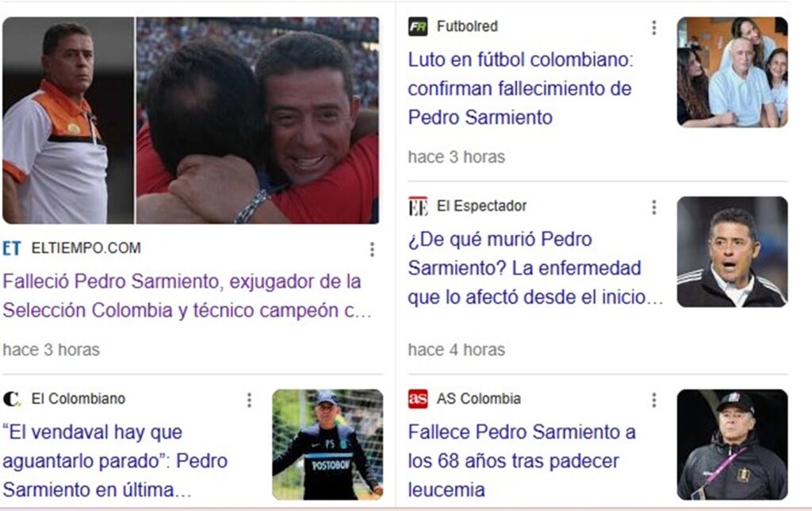
Task: Open more options for ELTIEMPO.COM article
Action: pos(372,249)
